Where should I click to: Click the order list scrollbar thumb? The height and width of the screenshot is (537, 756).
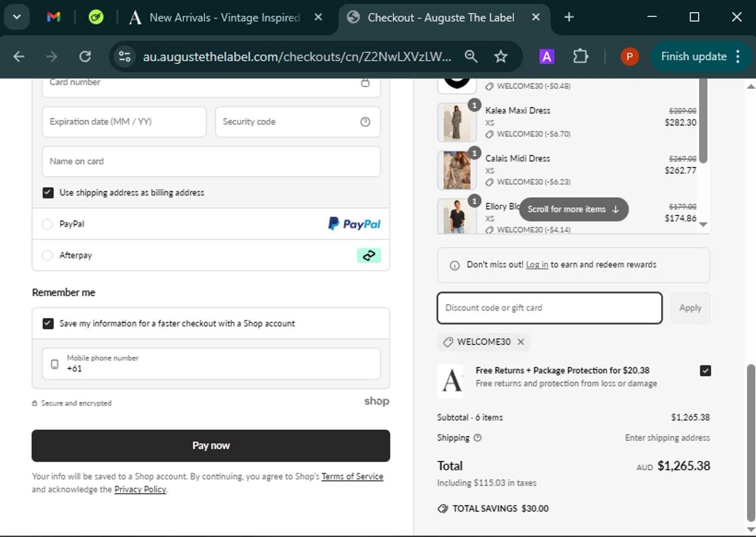tap(703, 121)
